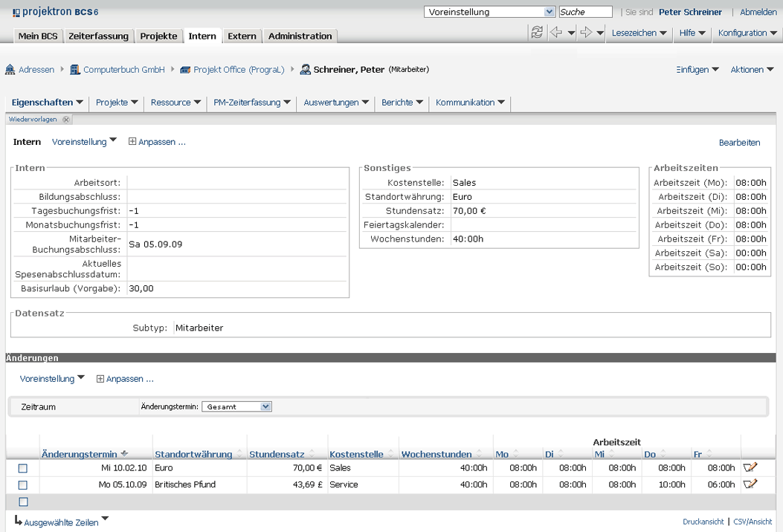783x532 pixels.
Task: Click the Bearbeiten link
Action: coord(739,143)
